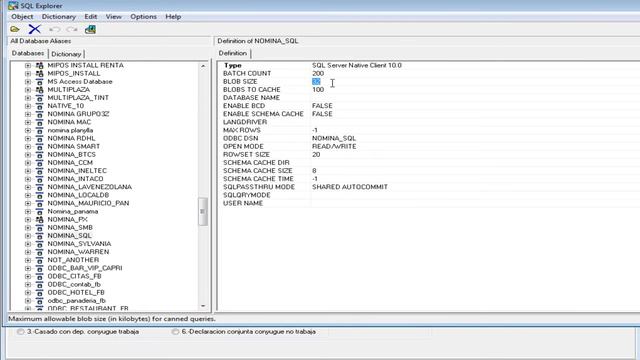Click the ENABLE SCHEMA CACHE value FALSE
The width and height of the screenshot is (640, 360).
click(322, 114)
